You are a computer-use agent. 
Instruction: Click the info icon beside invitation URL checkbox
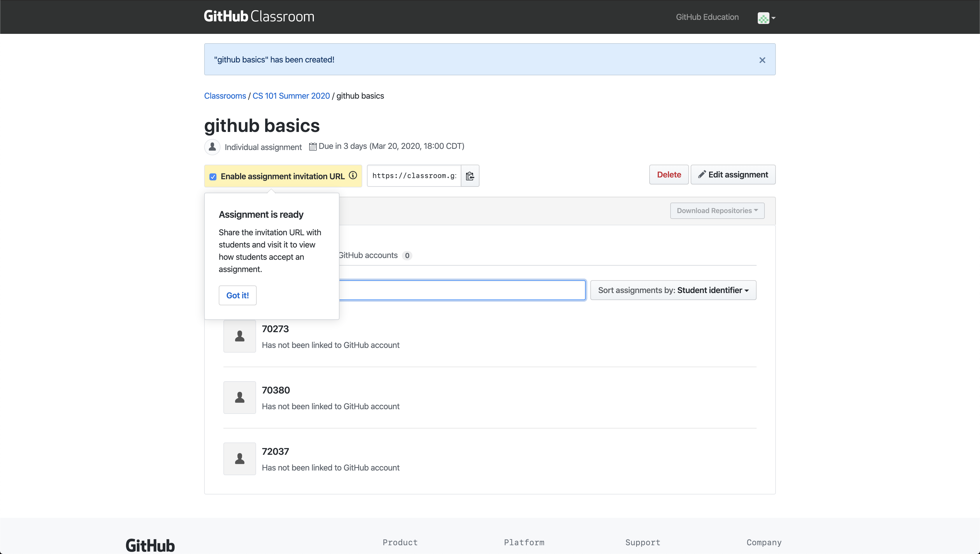pyautogui.click(x=353, y=175)
